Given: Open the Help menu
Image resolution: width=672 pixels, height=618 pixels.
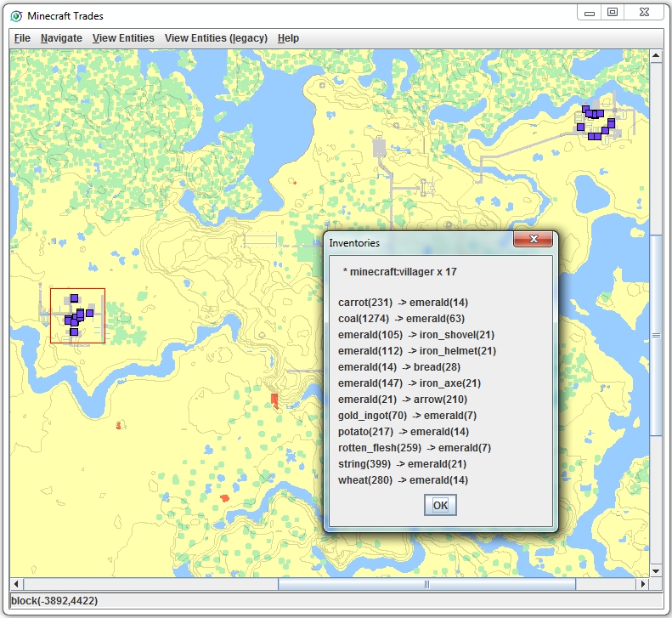Looking at the screenshot, I should (288, 38).
